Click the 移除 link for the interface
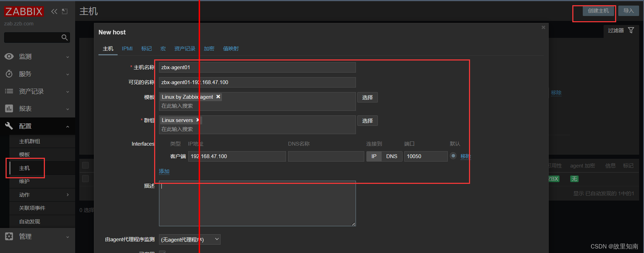This screenshot has width=644, height=253. 466,156
